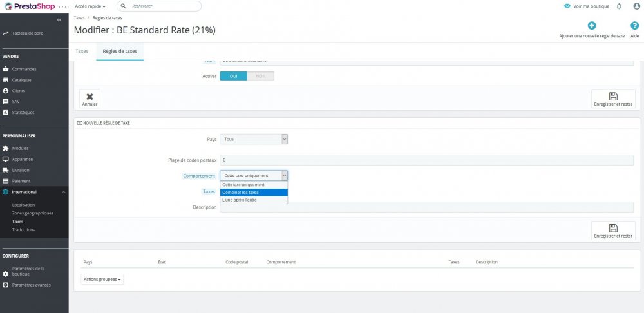
Task: Click the Statistiques chart icon
Action: coord(6,113)
